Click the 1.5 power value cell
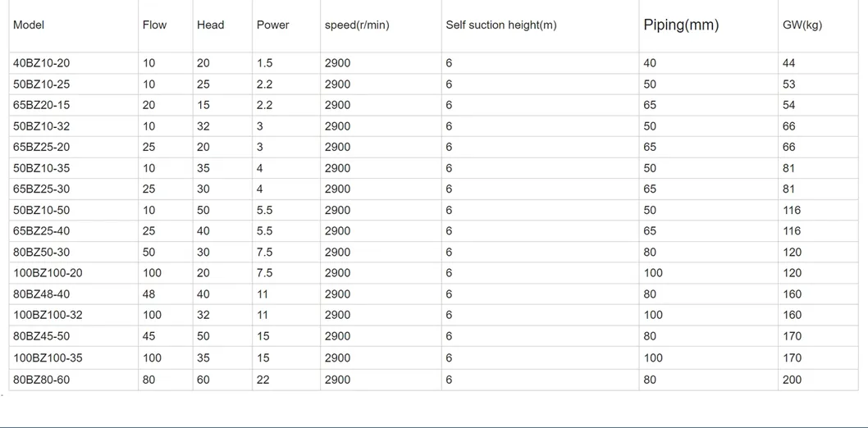This screenshot has height=428, width=868. pos(264,63)
